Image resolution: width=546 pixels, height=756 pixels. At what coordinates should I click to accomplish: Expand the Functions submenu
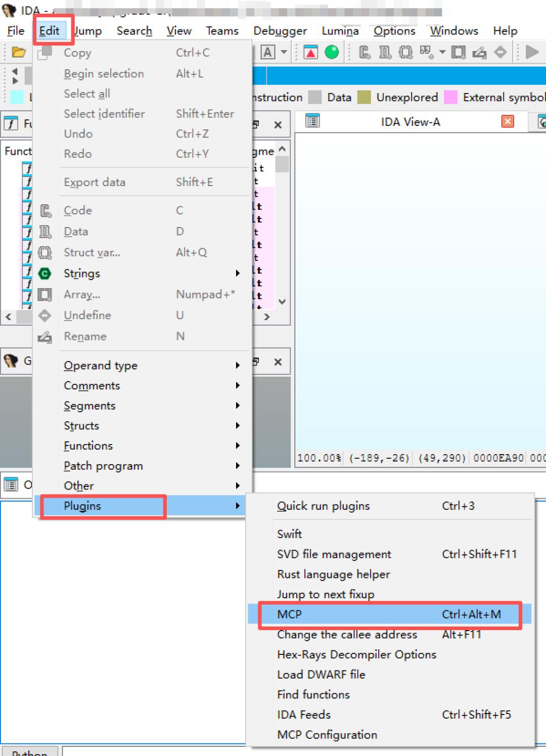point(143,446)
